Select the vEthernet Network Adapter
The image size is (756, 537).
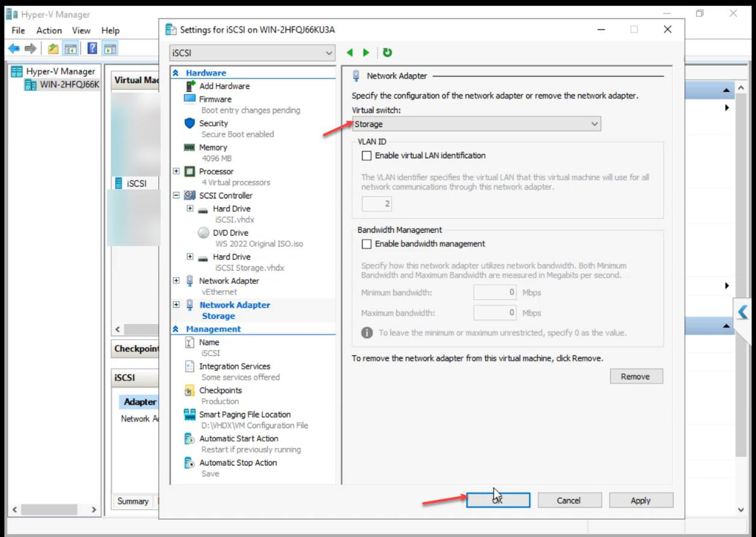click(x=229, y=281)
